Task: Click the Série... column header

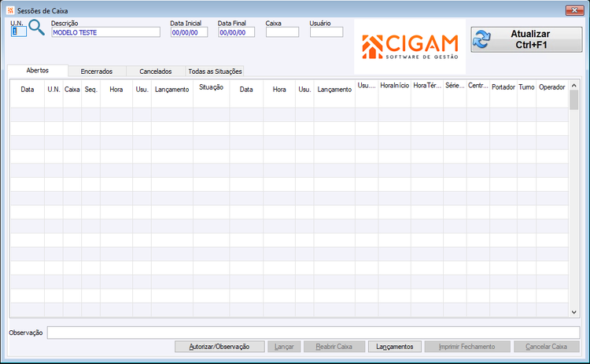Action: [x=455, y=86]
